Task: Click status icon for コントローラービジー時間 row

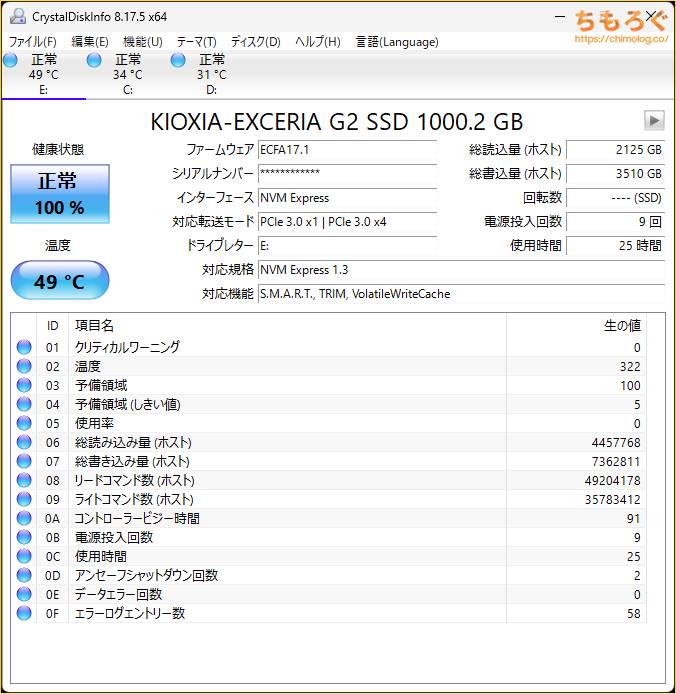Action: click(x=24, y=518)
